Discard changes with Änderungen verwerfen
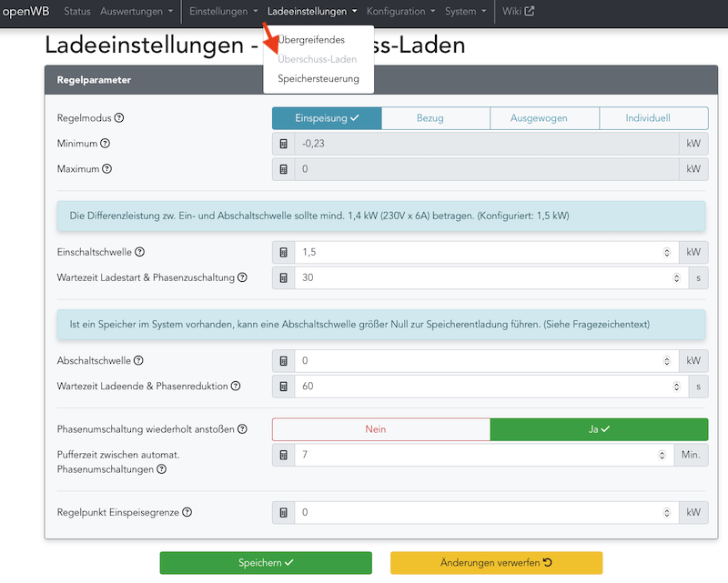The height and width of the screenshot is (583, 728). (x=496, y=563)
